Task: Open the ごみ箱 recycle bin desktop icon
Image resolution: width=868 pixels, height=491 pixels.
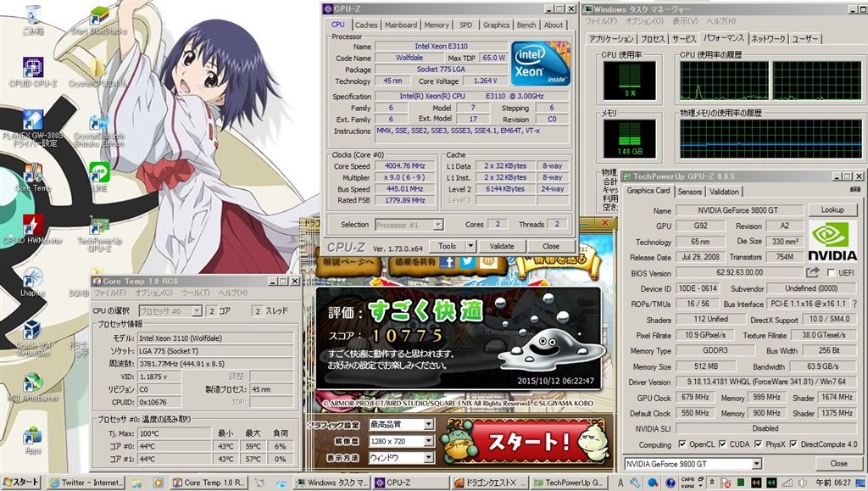Action: coord(33,19)
